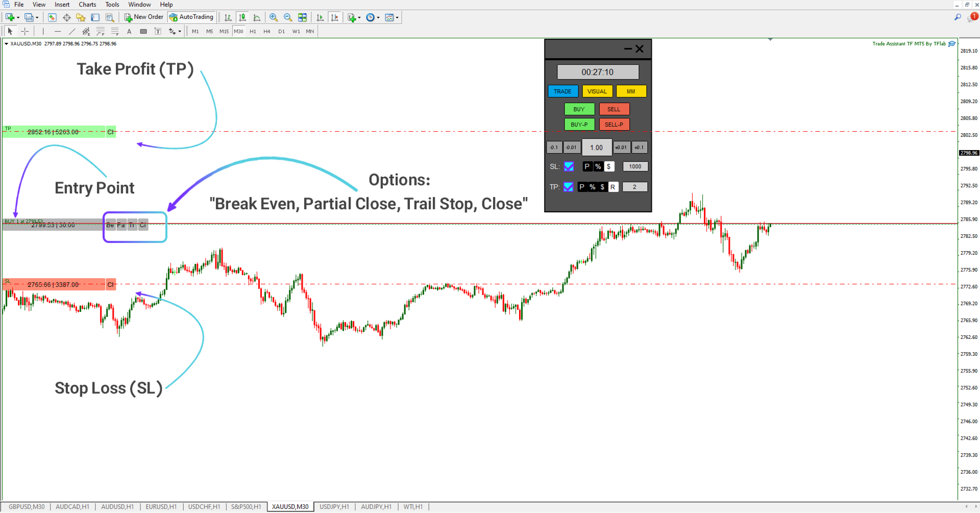
Task: Insert a text label with the T icon
Action: coord(157,31)
